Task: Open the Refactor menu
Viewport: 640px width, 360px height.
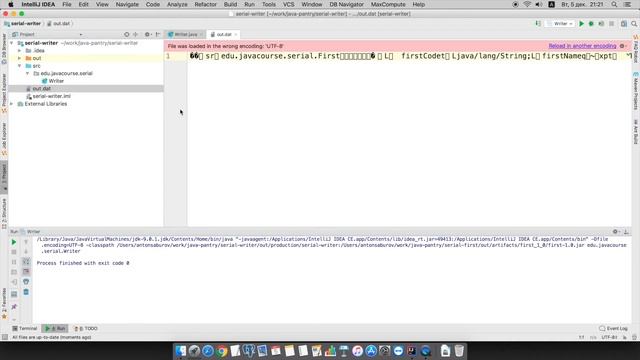Action: pos(205,4)
